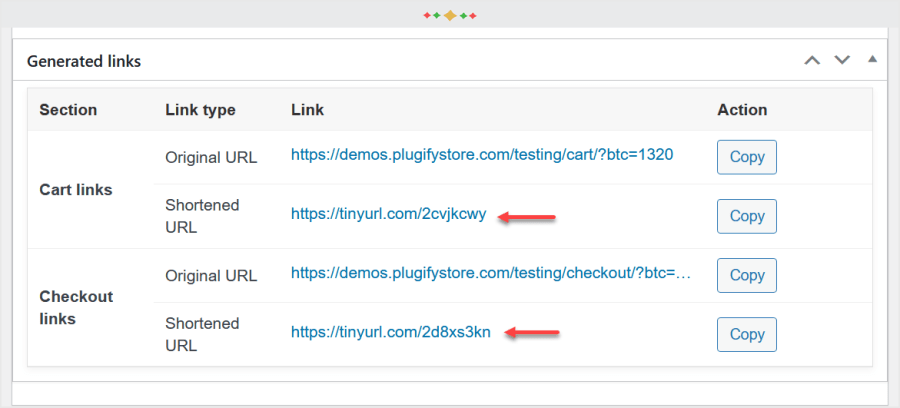Click the Link column header
The image size is (900, 408).
(307, 110)
